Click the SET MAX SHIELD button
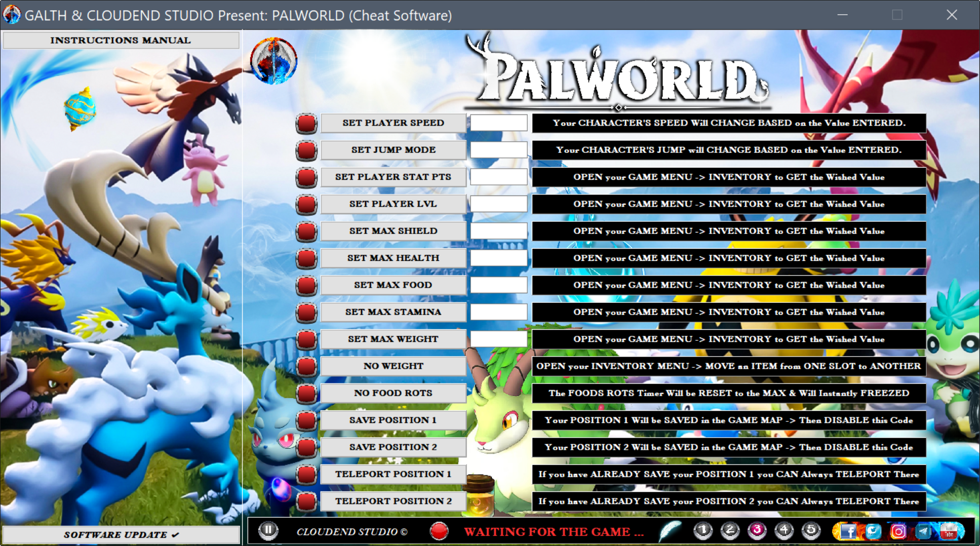The width and height of the screenshot is (980, 546). (393, 231)
